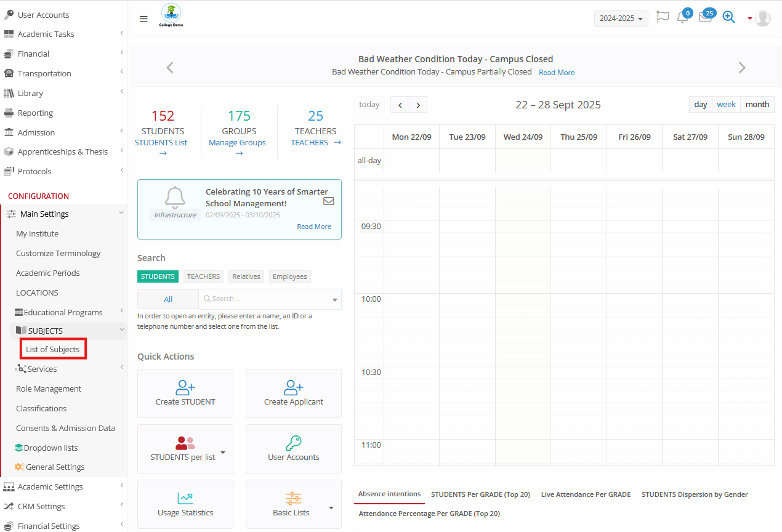This screenshot has width=782, height=532.
Task: Open the Basic Lists dropdown arrow
Action: click(331, 508)
